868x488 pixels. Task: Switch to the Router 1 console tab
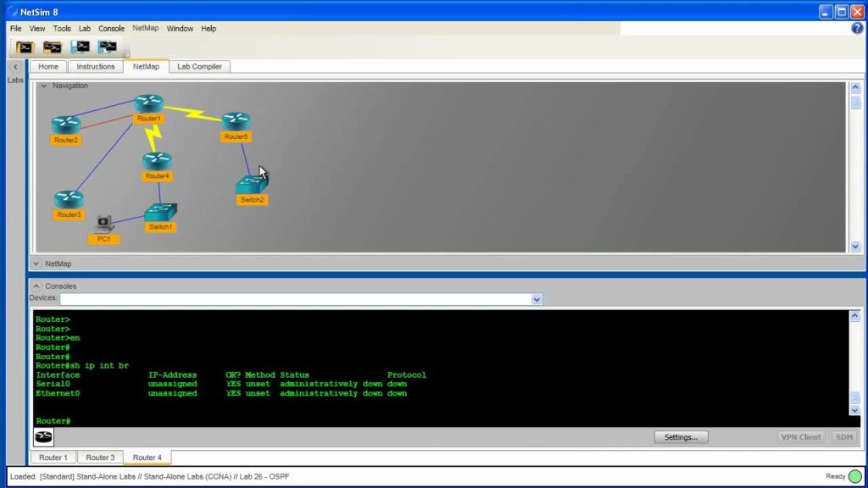point(53,457)
